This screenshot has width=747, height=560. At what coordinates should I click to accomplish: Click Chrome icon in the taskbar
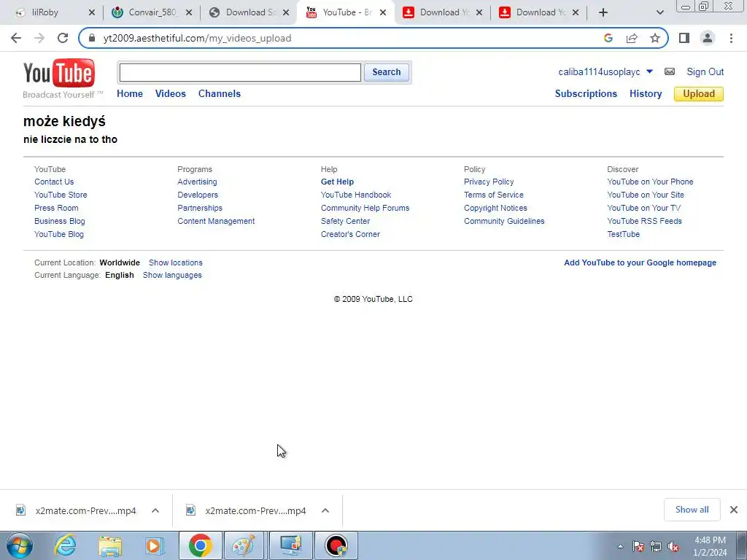(x=200, y=545)
